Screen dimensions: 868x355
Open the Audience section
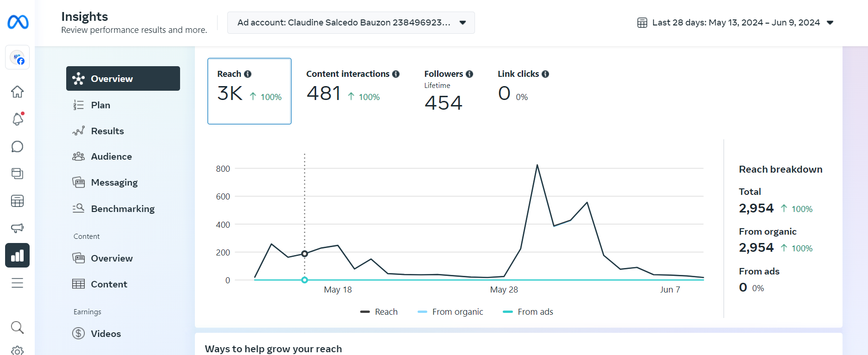pos(112,156)
